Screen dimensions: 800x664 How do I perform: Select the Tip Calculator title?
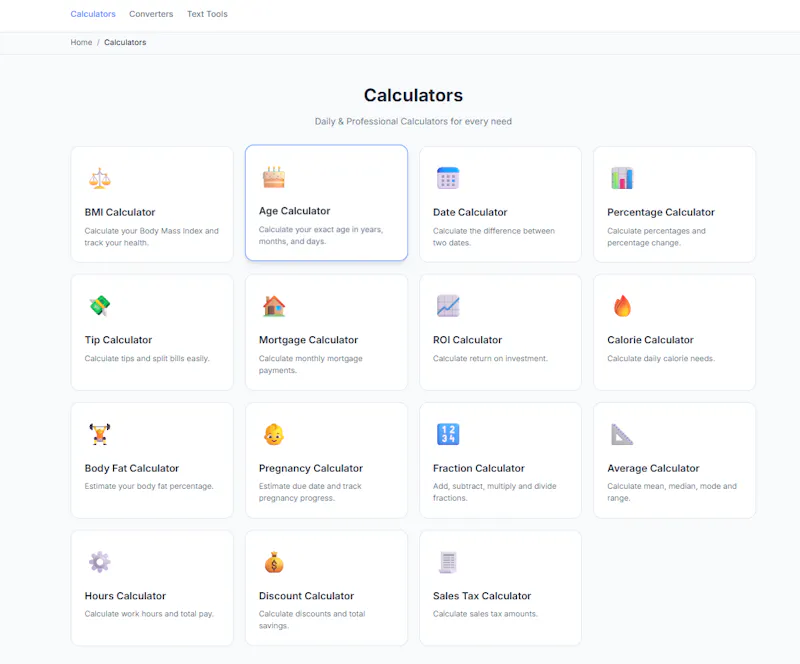point(118,340)
